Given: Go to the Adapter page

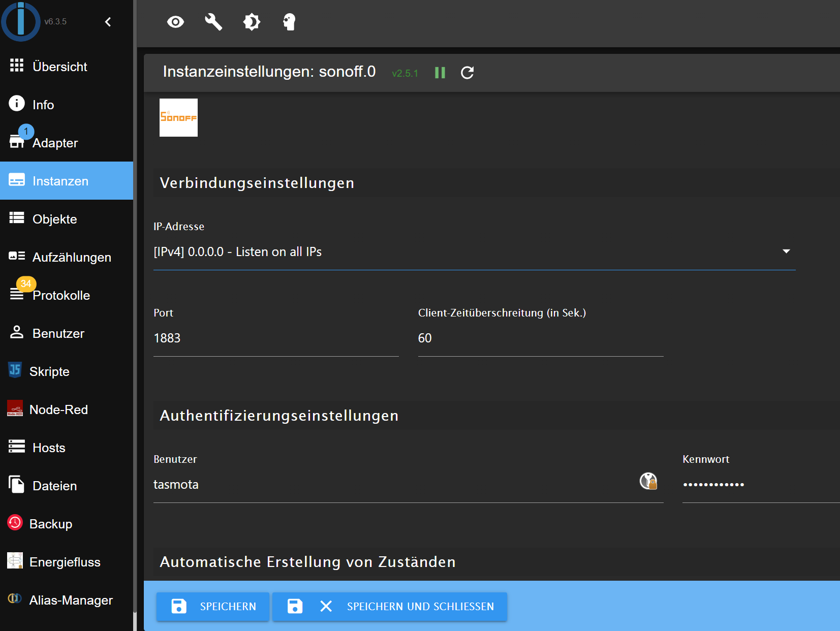Looking at the screenshot, I should [x=67, y=143].
